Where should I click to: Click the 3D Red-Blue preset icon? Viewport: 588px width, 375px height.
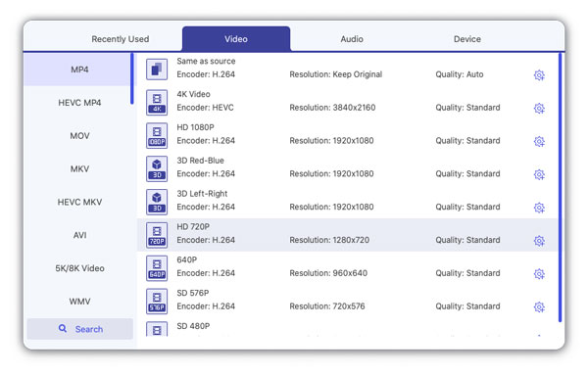(x=157, y=168)
